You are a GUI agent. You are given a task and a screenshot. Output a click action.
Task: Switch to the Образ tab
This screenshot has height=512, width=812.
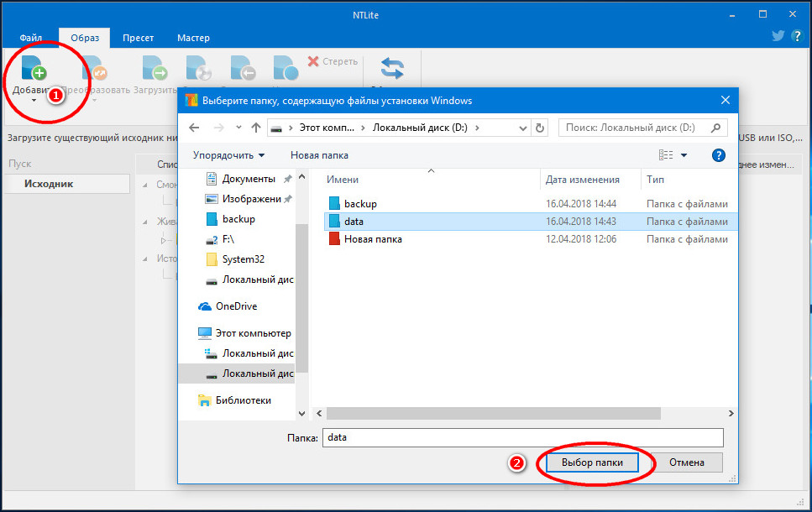(85, 38)
